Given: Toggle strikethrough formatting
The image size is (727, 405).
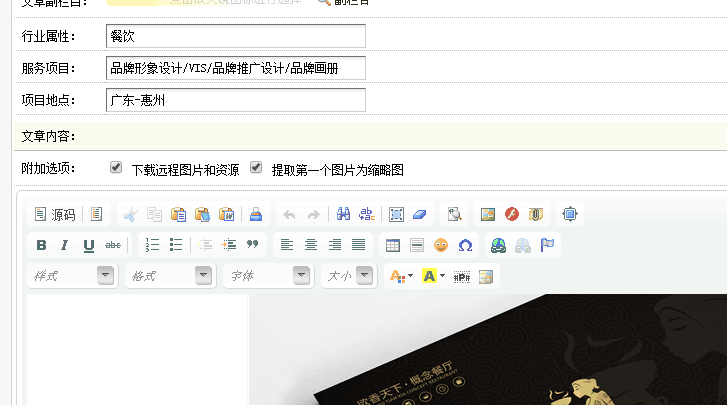Looking at the screenshot, I should pos(113,245).
